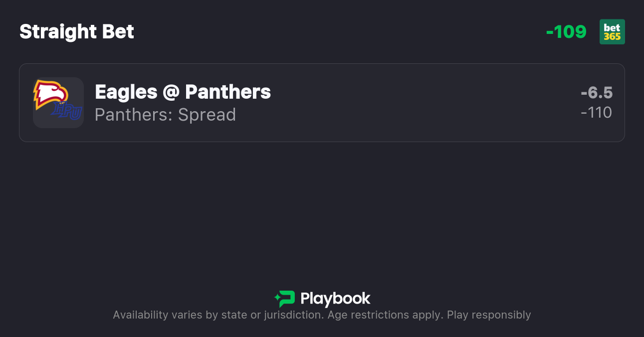Click the word Eagles in matchup title
This screenshot has height=337, width=644.
click(126, 92)
